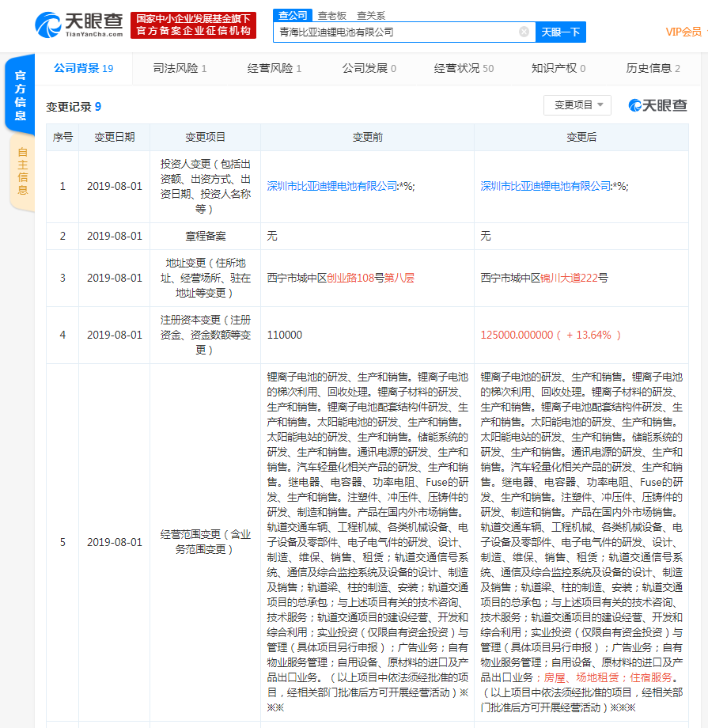Expand the 变更项目 filter dropdown
Viewport: 708px width, 728px height.
[x=577, y=105]
